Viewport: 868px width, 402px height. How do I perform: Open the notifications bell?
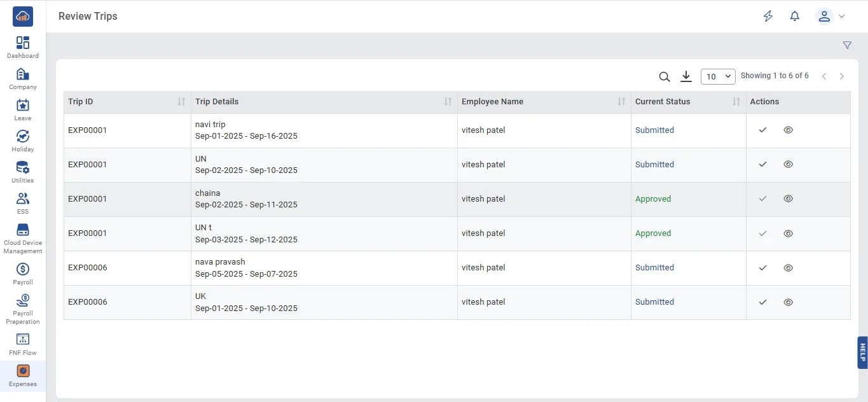click(x=794, y=17)
